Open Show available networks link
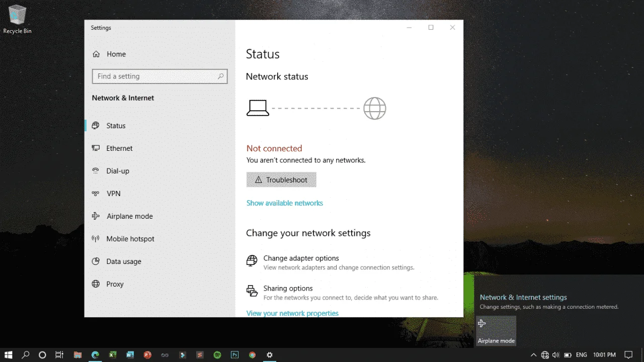Image resolution: width=644 pixels, height=362 pixels. coord(285,203)
